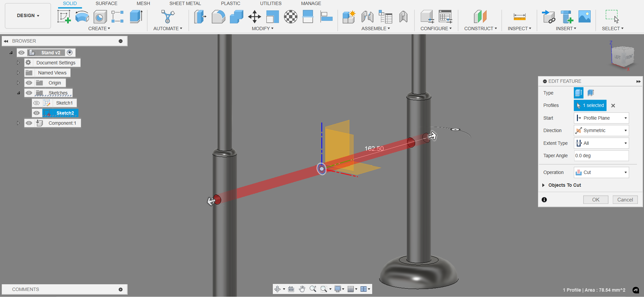The width and height of the screenshot is (644, 297).
Task: Cancel the Edit Feature dialog
Action: click(x=625, y=200)
